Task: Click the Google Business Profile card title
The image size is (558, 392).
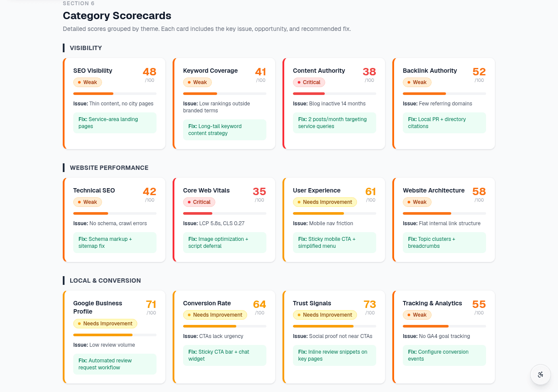Action: click(98, 308)
